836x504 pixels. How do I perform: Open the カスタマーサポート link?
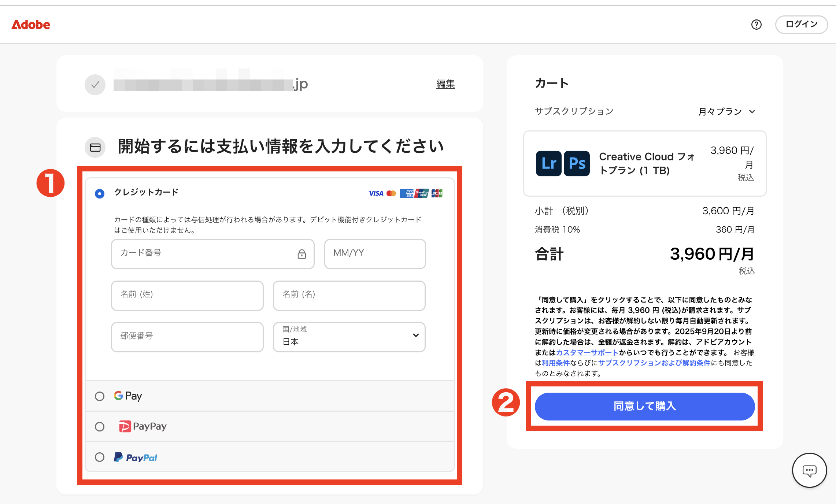pos(587,352)
